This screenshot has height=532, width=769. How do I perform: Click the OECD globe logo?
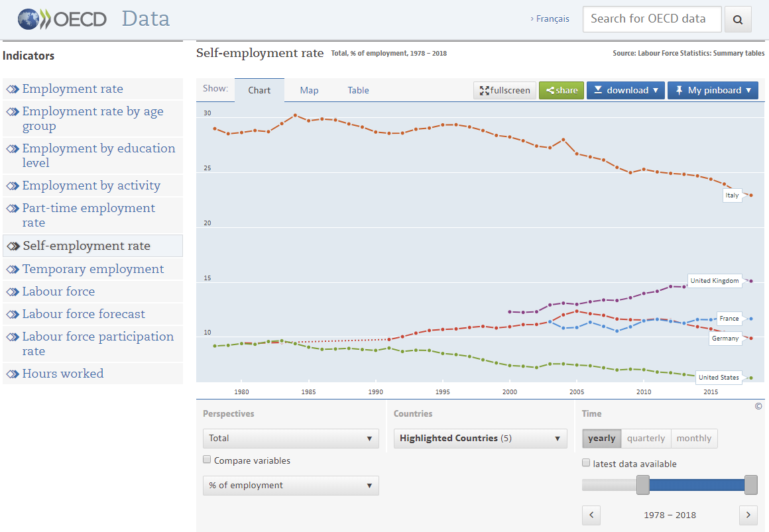(x=29, y=19)
